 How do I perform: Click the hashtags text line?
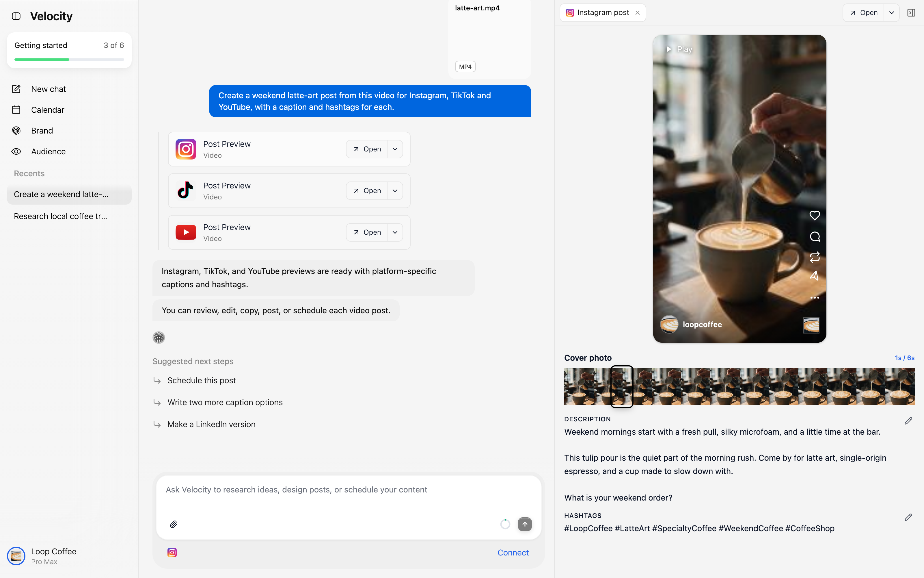point(699,528)
